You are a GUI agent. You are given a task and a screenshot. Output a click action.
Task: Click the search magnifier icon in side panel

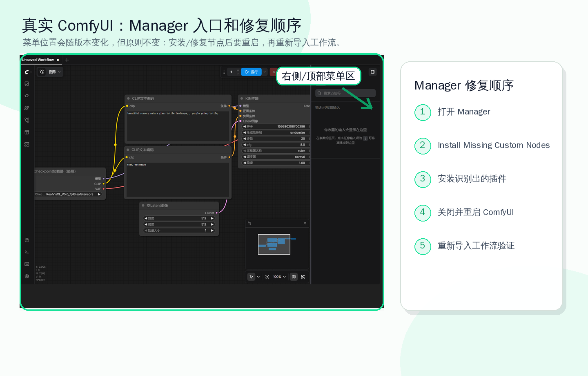319,93
